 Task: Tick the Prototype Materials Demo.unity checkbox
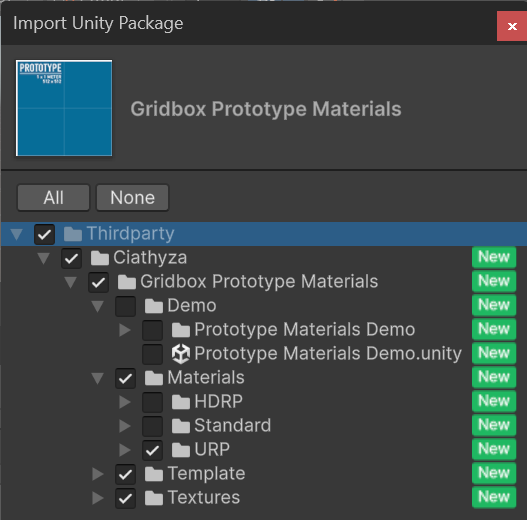152,354
